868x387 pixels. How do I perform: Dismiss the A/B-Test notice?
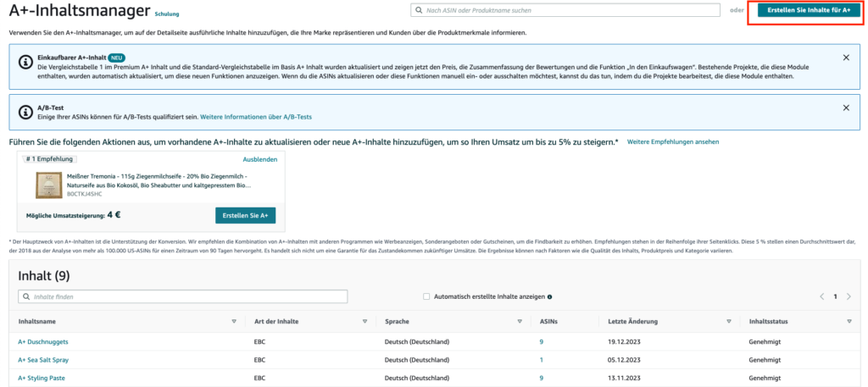(846, 108)
